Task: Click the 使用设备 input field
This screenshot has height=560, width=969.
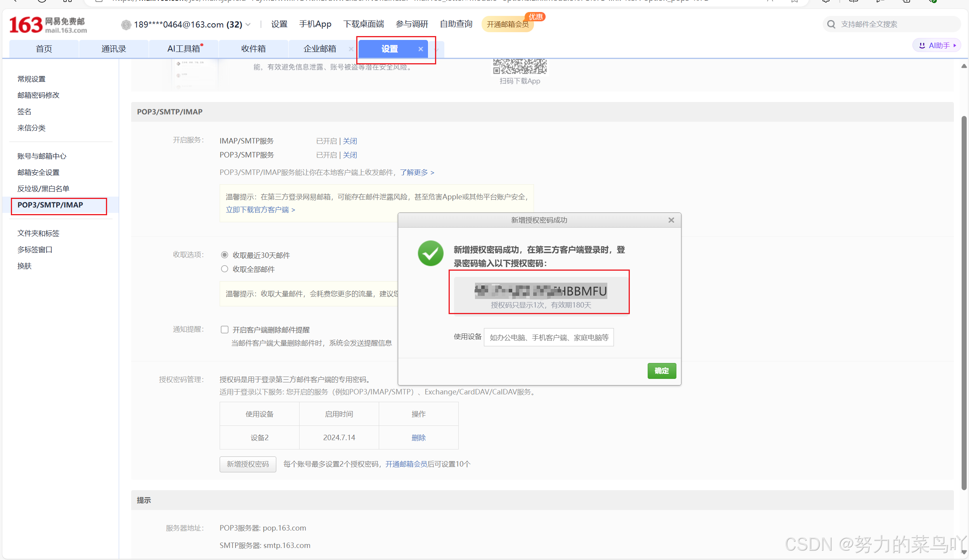Action: click(548, 337)
